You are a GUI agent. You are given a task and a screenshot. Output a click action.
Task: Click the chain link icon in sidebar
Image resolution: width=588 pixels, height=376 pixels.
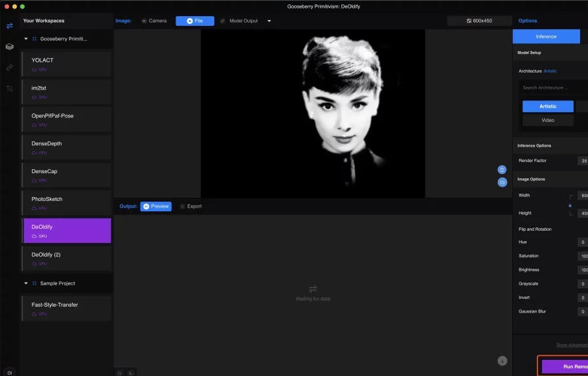[x=9, y=67]
